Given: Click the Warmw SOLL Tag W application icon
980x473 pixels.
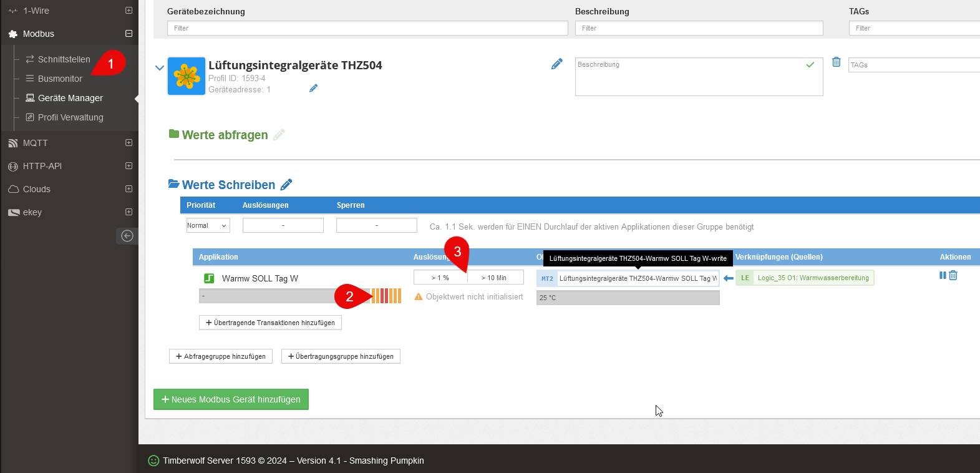Looking at the screenshot, I should [x=209, y=278].
